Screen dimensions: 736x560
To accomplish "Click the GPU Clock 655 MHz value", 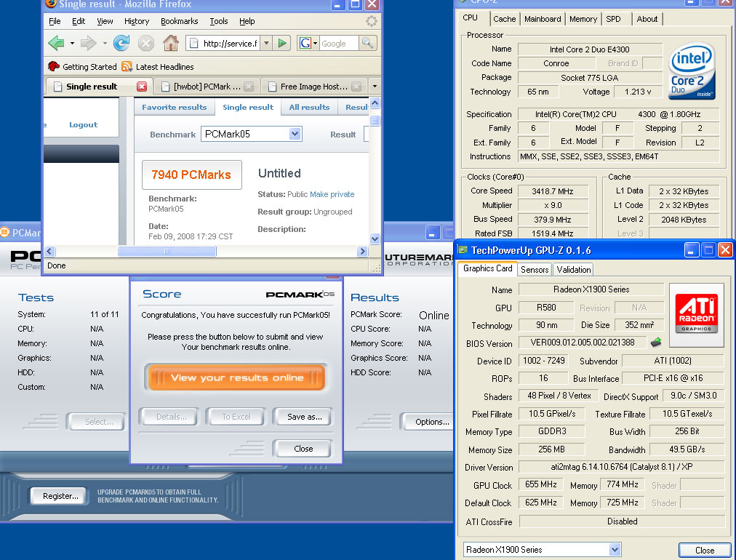I will 541,484.
